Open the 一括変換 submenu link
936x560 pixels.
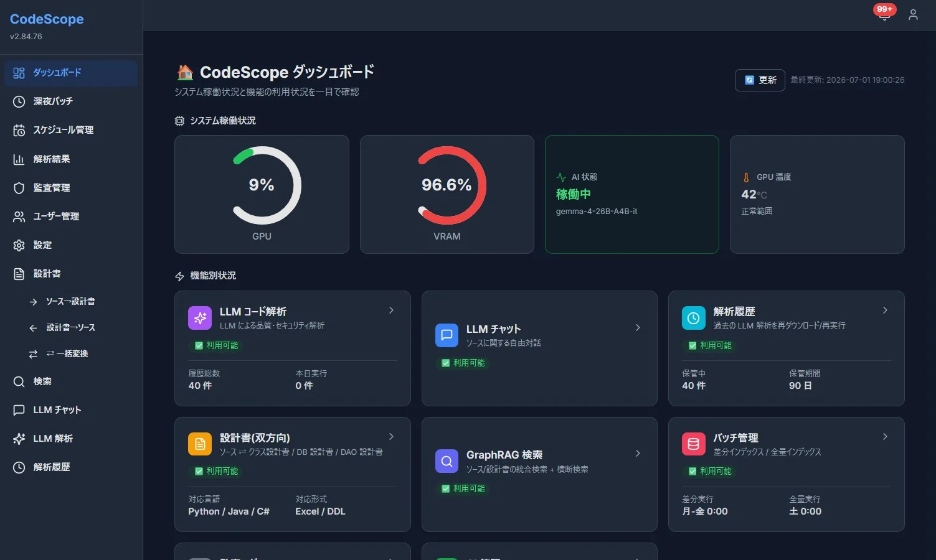[71, 354]
